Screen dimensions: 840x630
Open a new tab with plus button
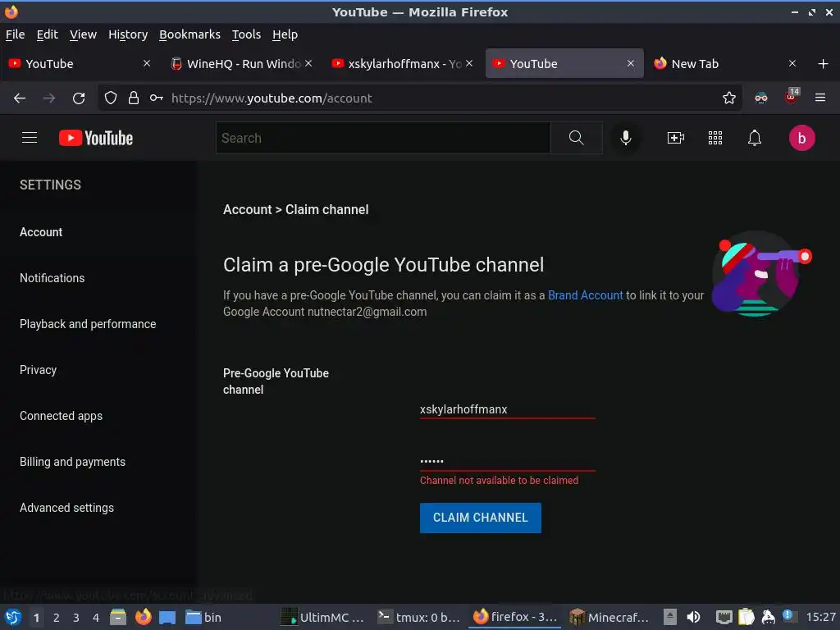[823, 64]
